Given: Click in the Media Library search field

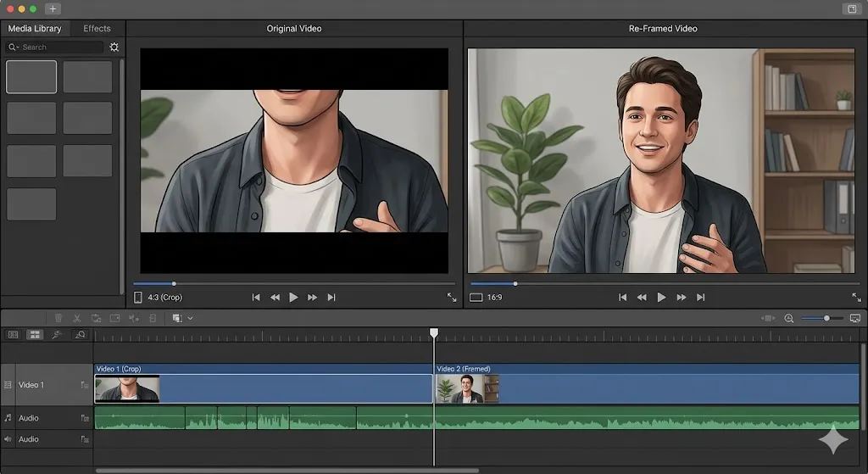Looking at the screenshot, I should (x=54, y=47).
